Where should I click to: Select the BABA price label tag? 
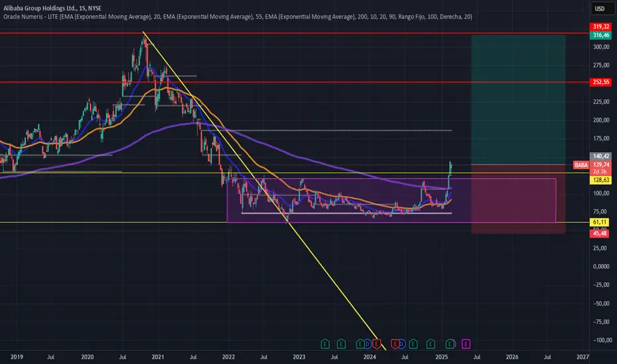point(581,165)
